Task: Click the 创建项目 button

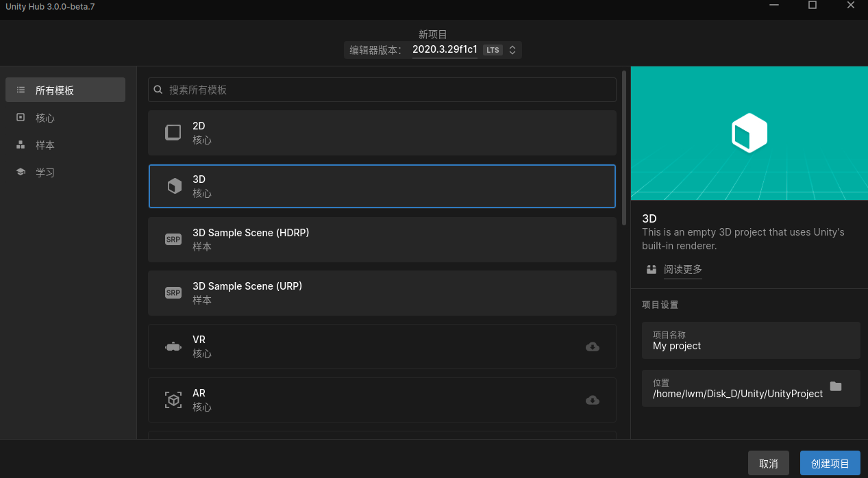Action: pyautogui.click(x=830, y=463)
